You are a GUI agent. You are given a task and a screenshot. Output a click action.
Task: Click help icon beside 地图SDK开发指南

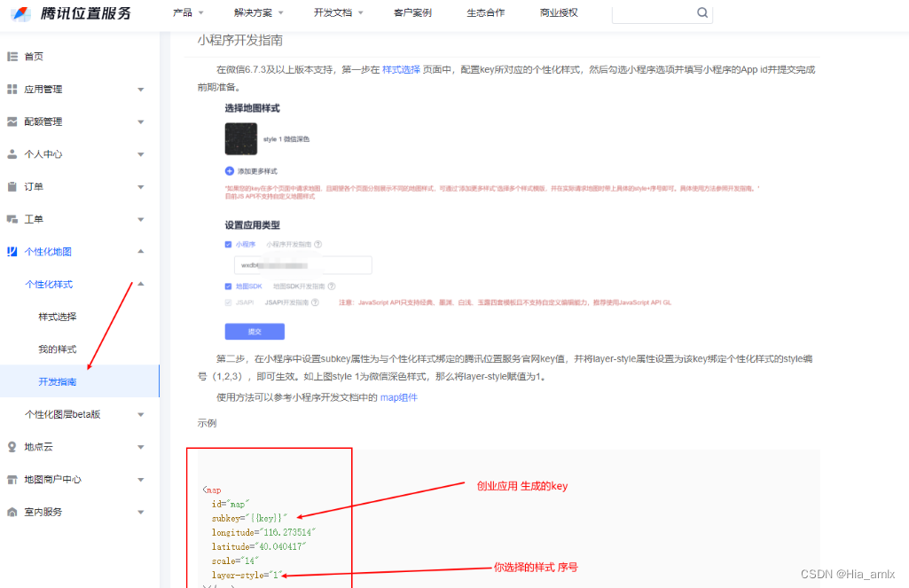tap(332, 286)
